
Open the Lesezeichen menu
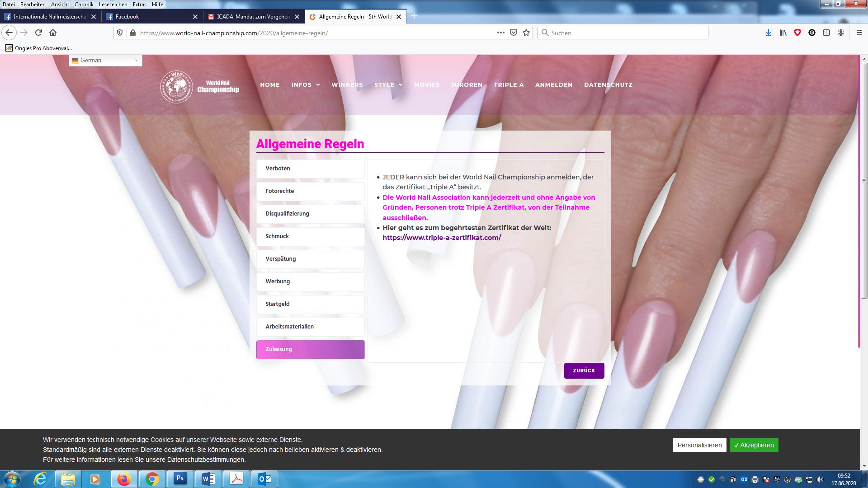tap(113, 4)
